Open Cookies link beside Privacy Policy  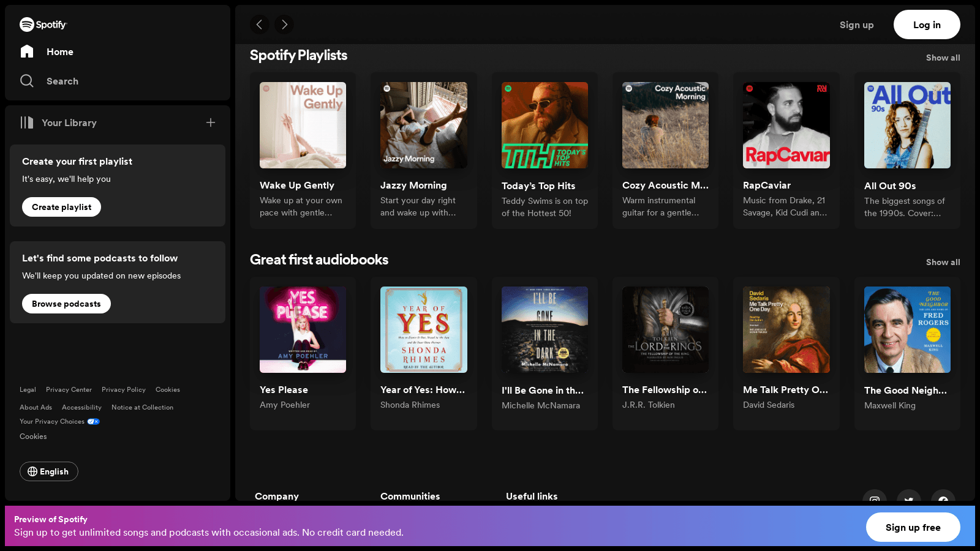point(168,389)
